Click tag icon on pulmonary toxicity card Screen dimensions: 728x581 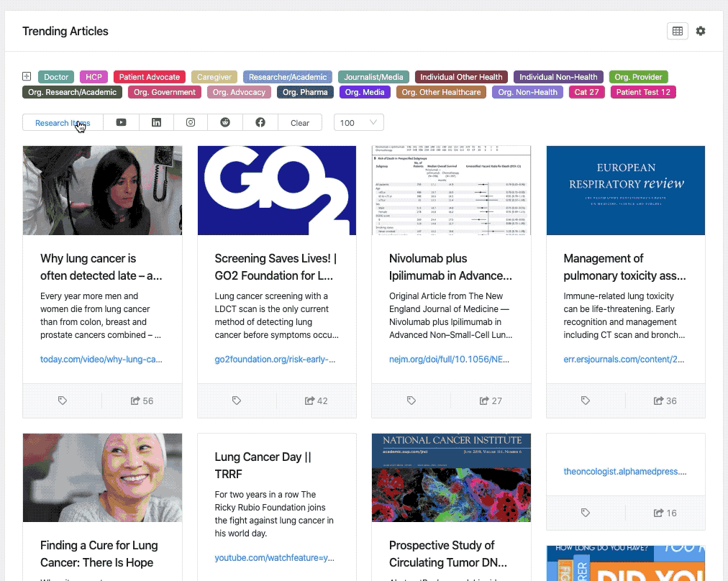[x=586, y=401]
